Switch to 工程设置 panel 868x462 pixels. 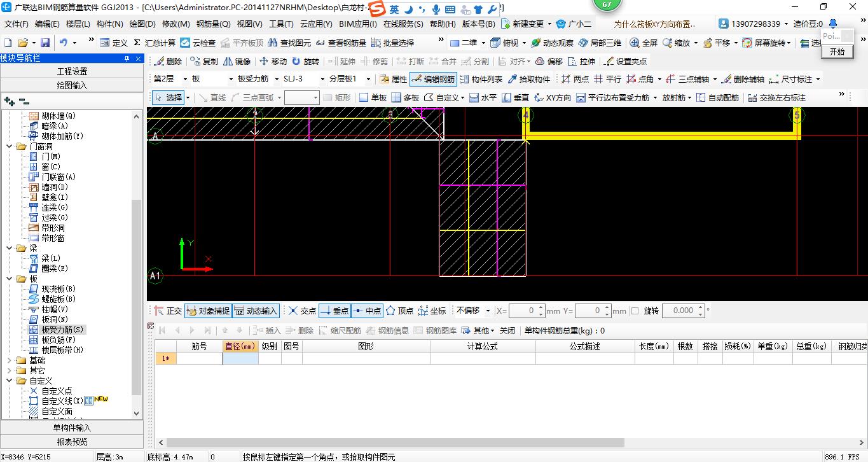[x=72, y=71]
